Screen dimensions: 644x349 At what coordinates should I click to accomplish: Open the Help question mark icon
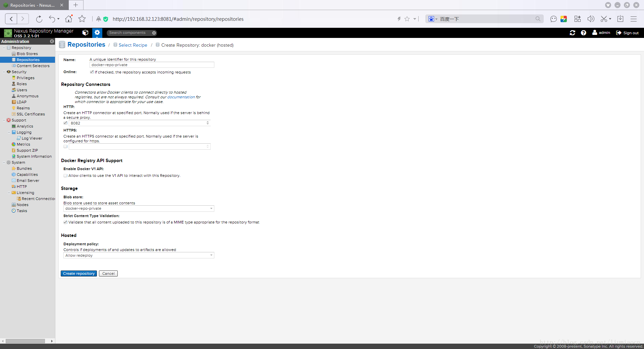583,33
